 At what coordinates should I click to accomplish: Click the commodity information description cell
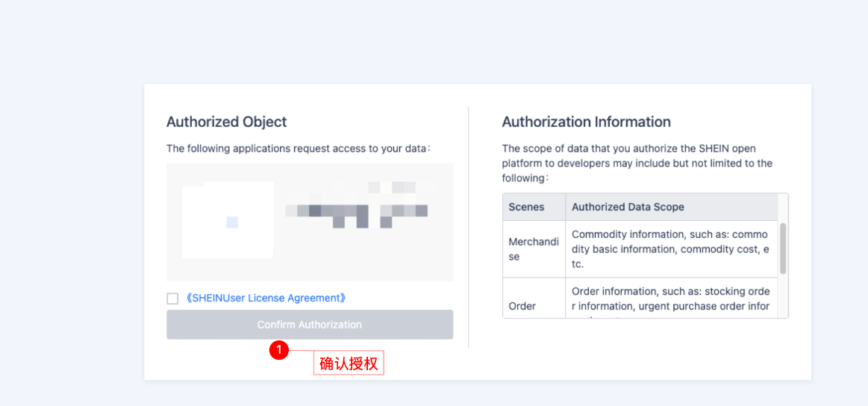(x=669, y=249)
